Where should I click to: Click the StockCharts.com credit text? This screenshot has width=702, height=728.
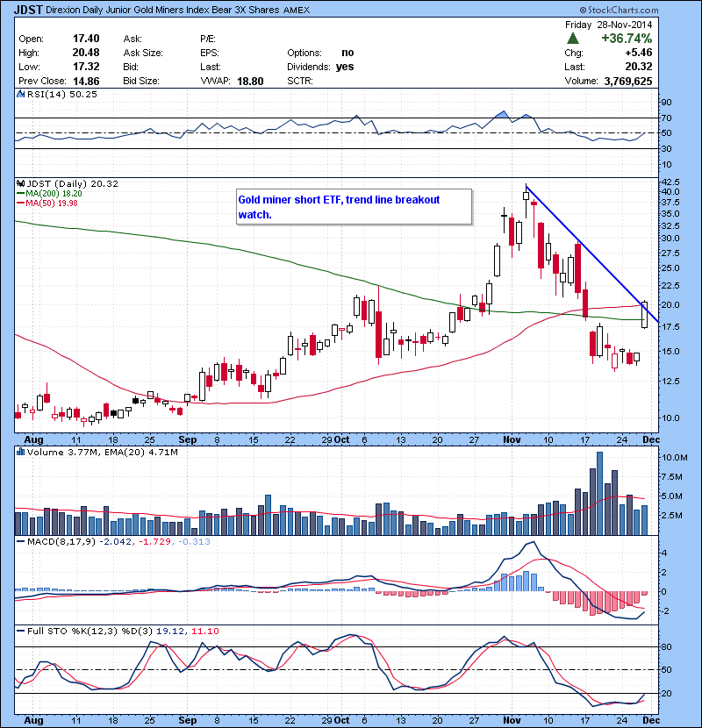coord(619,10)
